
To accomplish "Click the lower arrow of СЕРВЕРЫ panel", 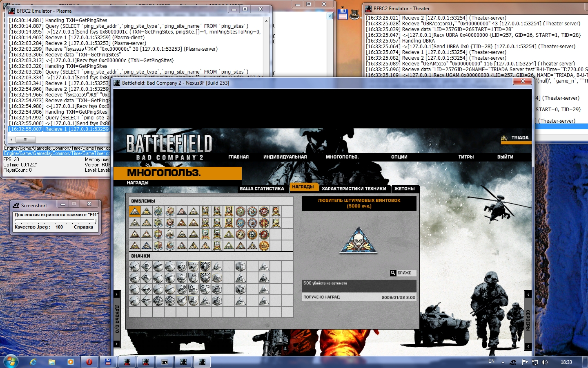I will tap(528, 346).
